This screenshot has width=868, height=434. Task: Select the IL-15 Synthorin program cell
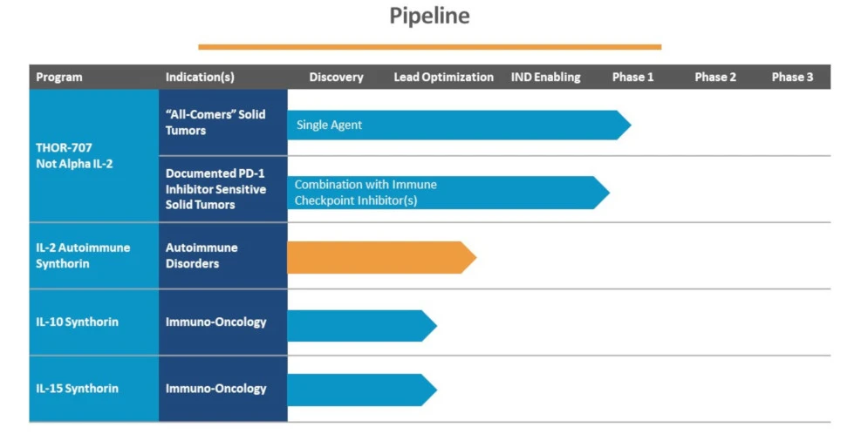[x=93, y=389]
